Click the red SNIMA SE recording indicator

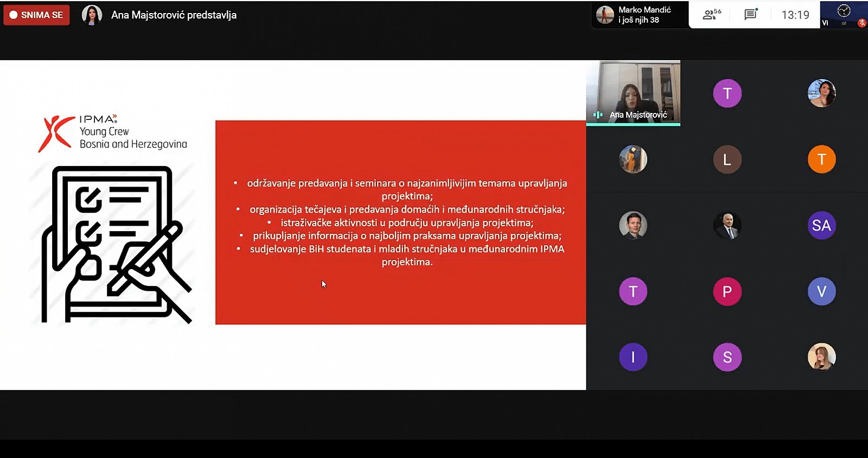coord(36,15)
